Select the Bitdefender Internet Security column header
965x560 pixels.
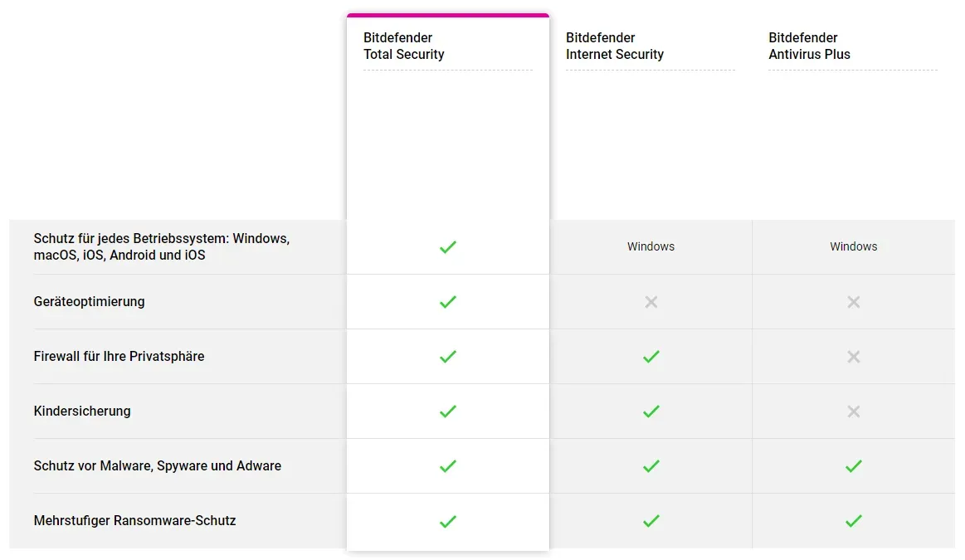pos(615,46)
